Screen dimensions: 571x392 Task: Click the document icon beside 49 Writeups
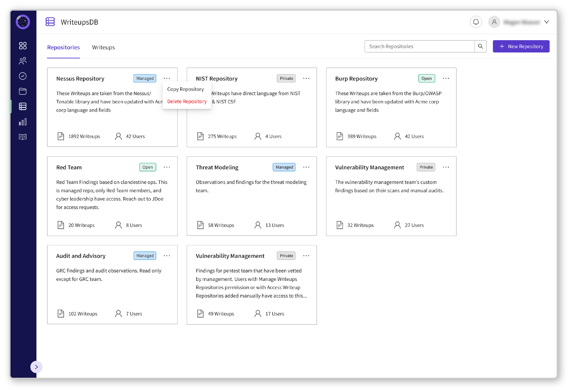pyautogui.click(x=201, y=314)
